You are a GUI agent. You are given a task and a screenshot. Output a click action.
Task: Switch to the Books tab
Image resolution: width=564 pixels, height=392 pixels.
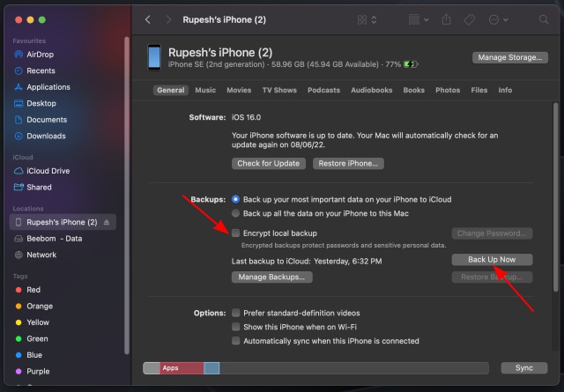pos(413,90)
